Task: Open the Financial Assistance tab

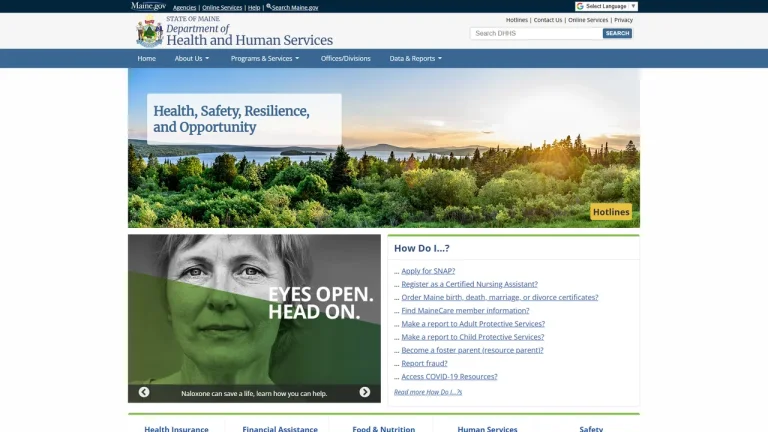Action: [280, 428]
